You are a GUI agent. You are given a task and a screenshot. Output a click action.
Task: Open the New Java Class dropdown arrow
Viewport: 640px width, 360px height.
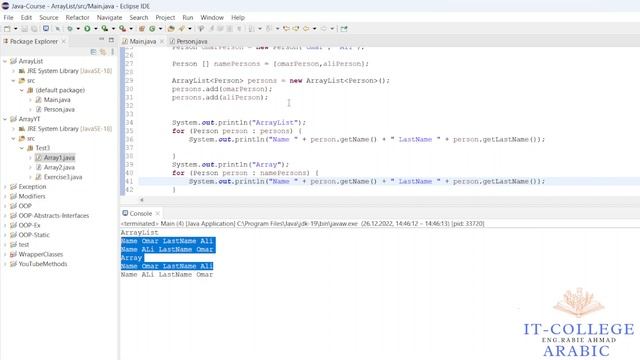pos(160,29)
